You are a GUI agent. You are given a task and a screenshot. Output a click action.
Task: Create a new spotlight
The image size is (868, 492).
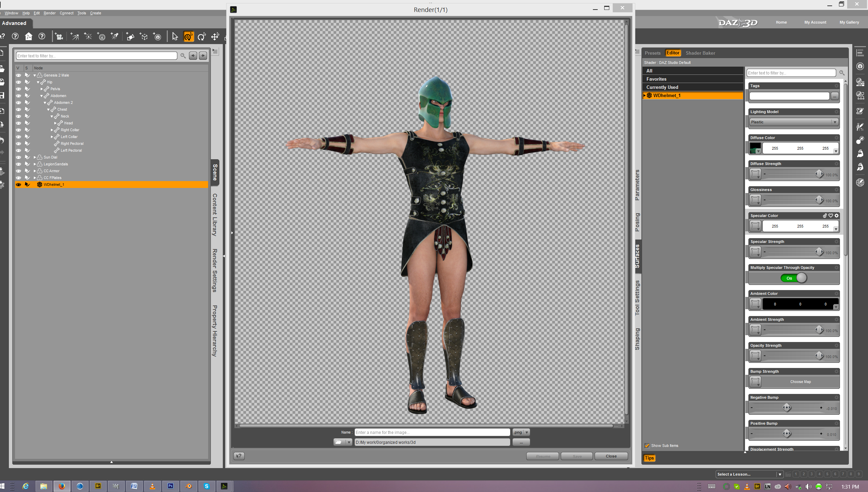(x=114, y=37)
